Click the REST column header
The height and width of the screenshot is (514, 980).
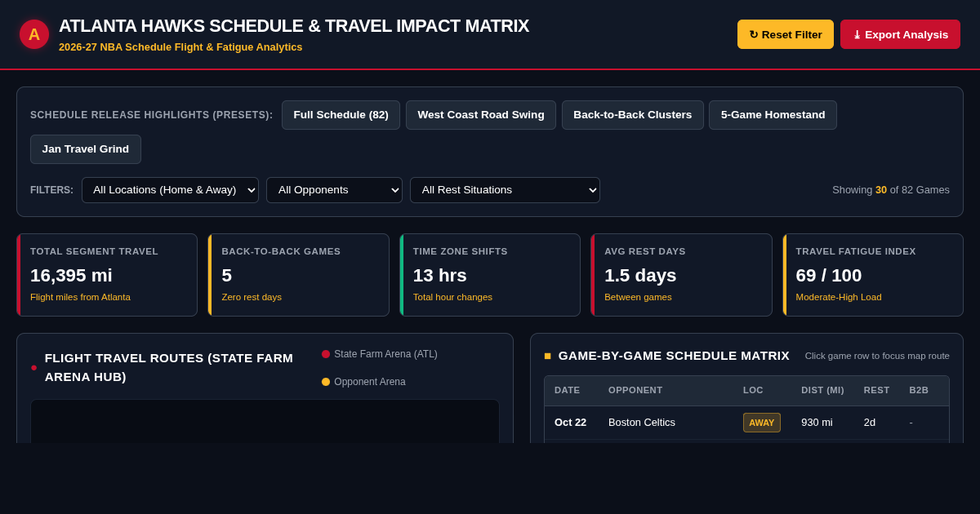click(x=877, y=390)
